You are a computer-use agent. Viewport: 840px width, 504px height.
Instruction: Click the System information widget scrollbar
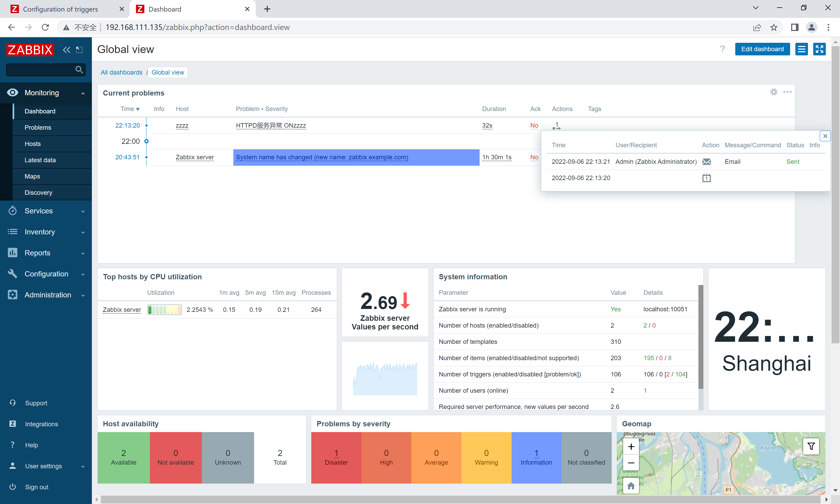click(700, 337)
